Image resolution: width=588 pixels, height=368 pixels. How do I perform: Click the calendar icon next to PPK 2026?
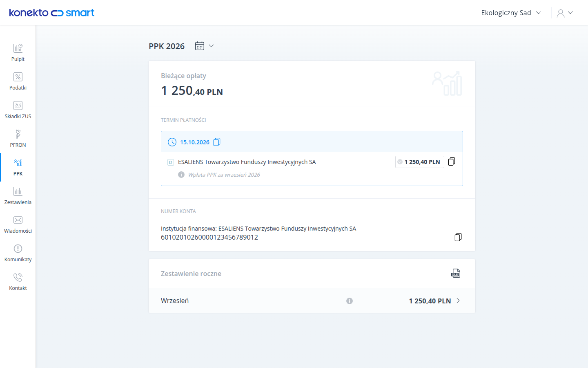(x=200, y=46)
